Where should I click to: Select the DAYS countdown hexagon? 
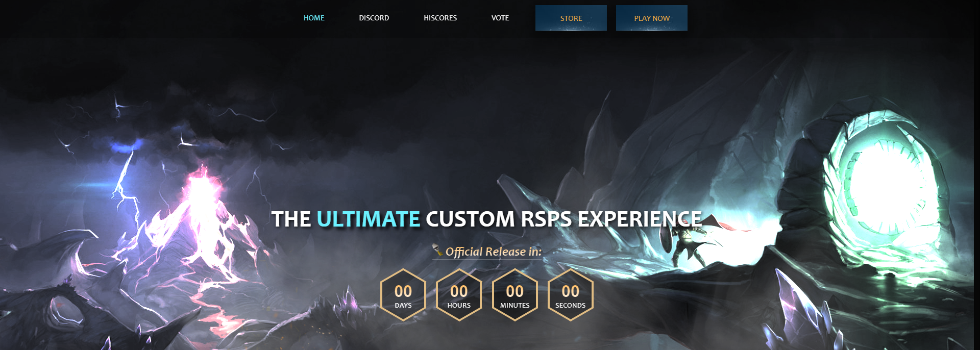(x=403, y=295)
